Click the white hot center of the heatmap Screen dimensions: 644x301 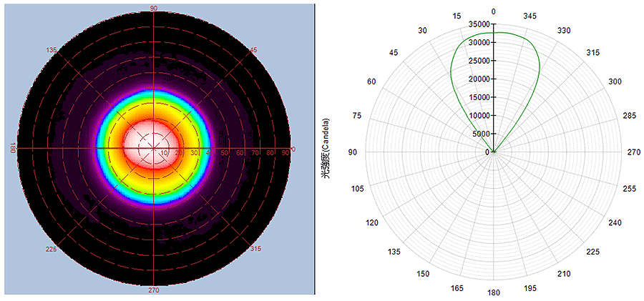click(x=153, y=146)
